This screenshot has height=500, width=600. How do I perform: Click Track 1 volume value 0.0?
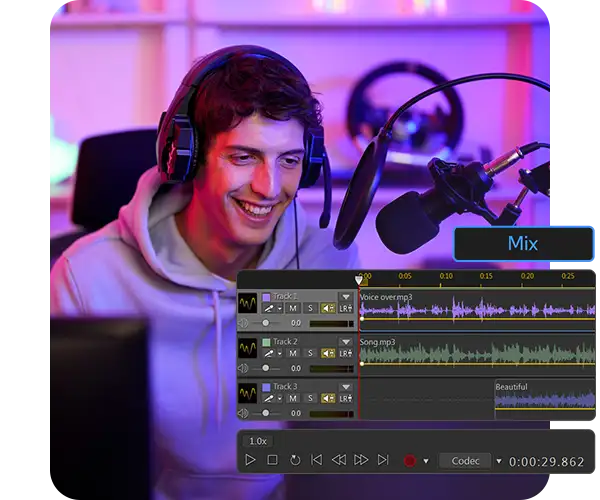click(296, 323)
